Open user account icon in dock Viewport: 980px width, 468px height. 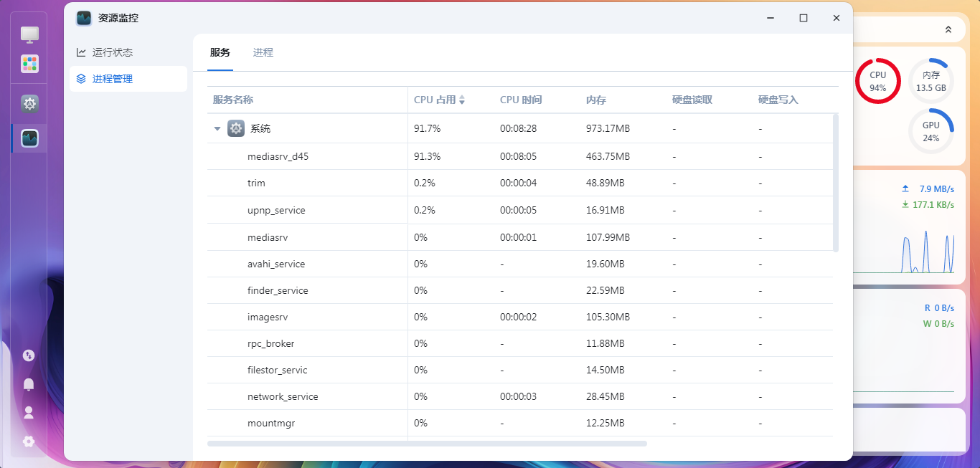pos(29,412)
